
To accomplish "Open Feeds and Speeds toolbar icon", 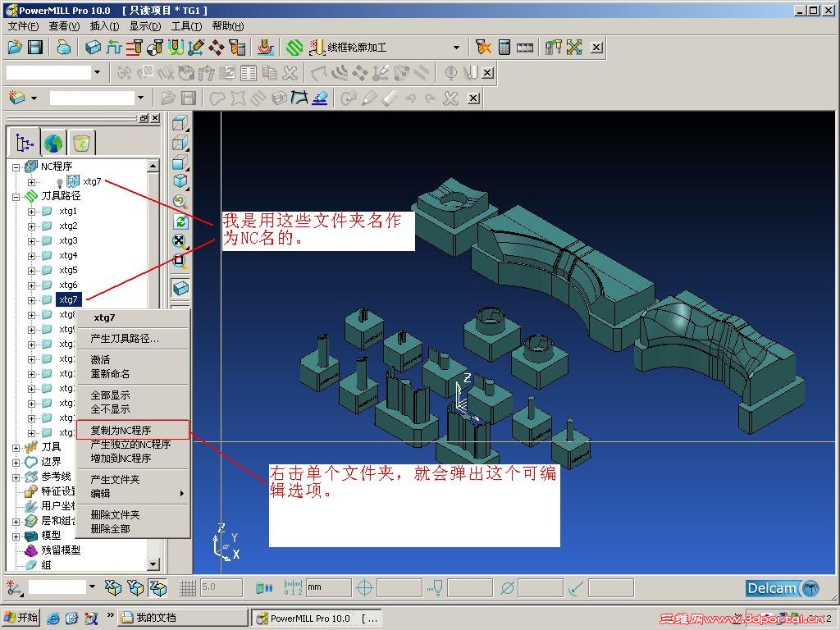I will [x=113, y=48].
